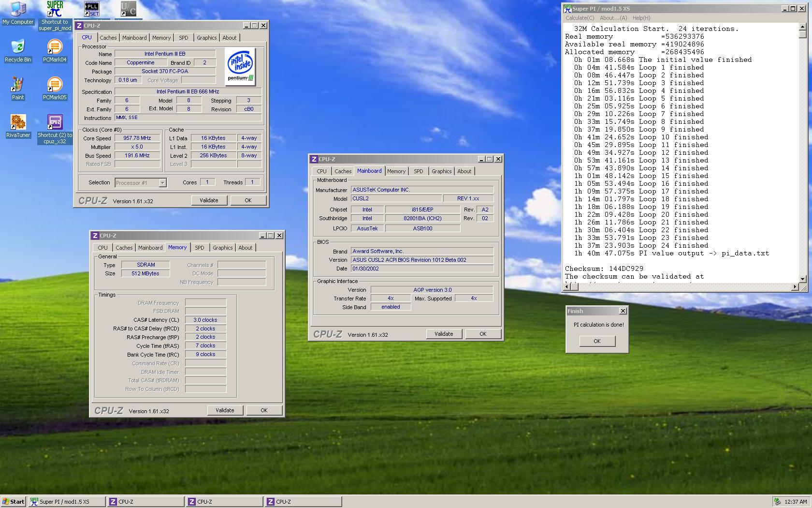Select the first CPU-Z taskbar button
This screenshot has height=508, width=812.
[x=145, y=502]
